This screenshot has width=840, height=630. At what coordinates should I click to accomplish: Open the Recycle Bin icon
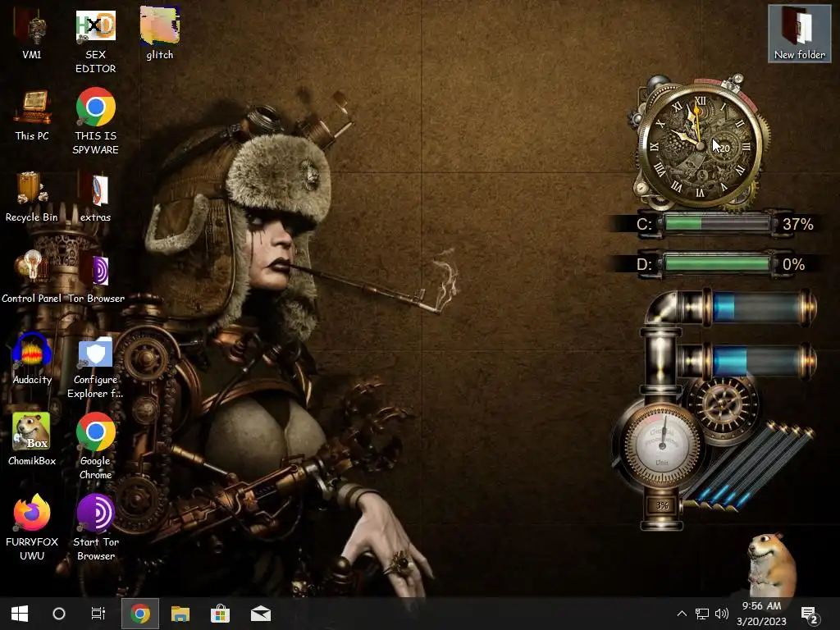point(32,197)
